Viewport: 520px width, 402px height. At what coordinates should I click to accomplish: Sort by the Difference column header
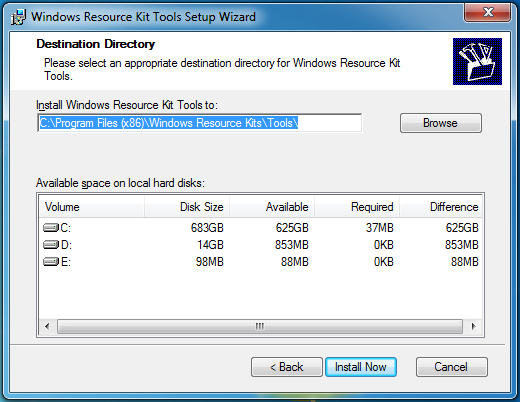pos(441,207)
